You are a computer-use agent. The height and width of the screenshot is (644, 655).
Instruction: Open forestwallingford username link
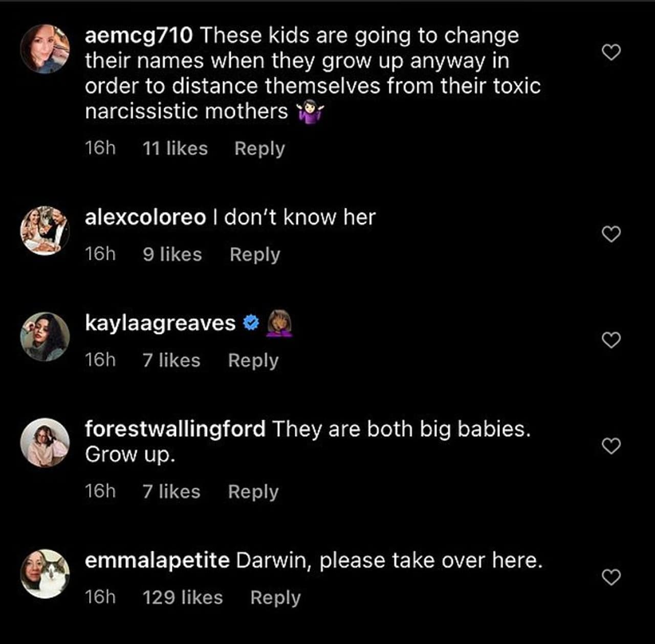[175, 429]
